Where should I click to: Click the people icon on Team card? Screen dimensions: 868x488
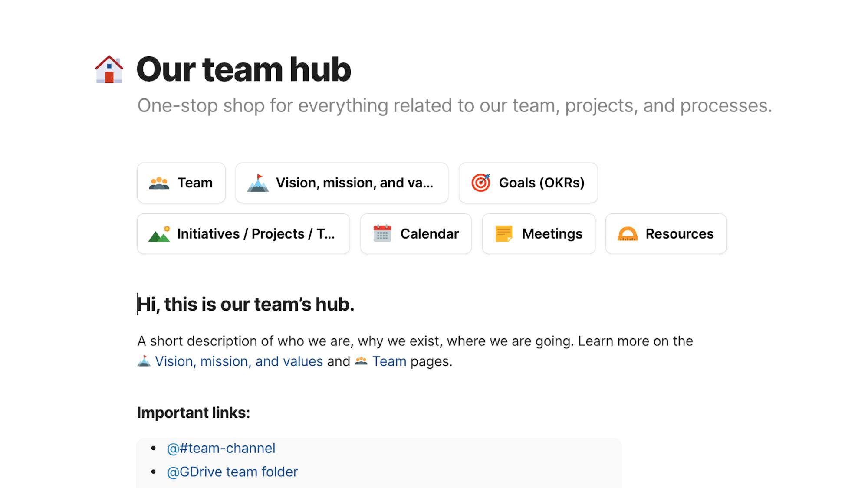point(159,183)
